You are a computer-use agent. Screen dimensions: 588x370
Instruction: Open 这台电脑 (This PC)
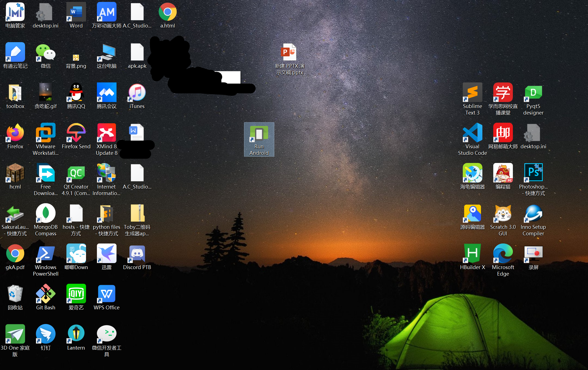[107, 56]
